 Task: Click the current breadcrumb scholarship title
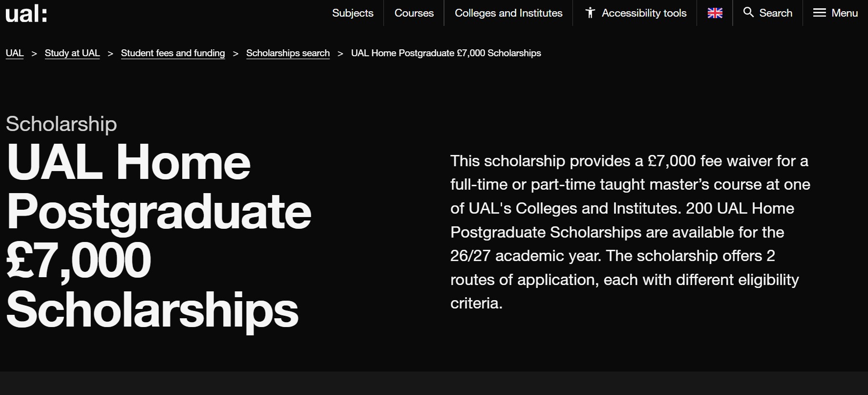click(445, 53)
